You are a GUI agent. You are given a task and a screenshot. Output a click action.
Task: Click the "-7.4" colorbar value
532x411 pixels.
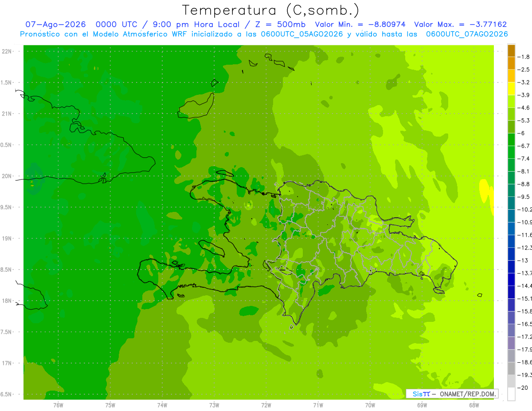pyautogui.click(x=524, y=159)
